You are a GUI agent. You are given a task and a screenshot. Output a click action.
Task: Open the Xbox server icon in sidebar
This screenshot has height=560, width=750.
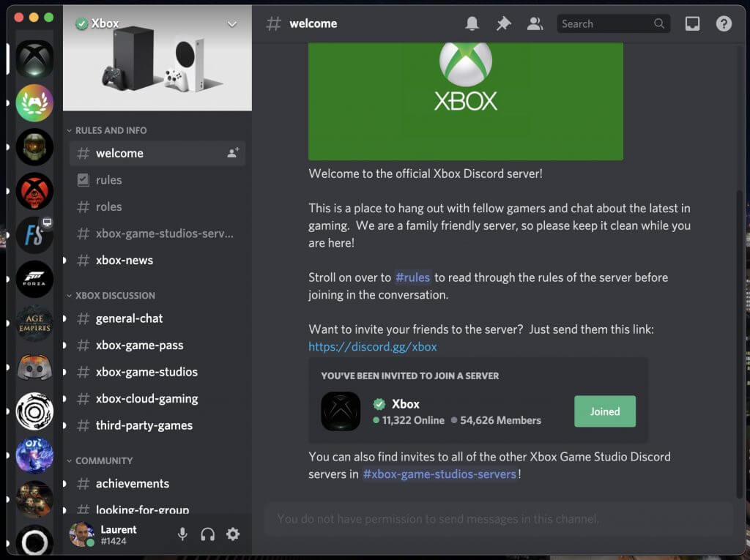[x=34, y=59]
